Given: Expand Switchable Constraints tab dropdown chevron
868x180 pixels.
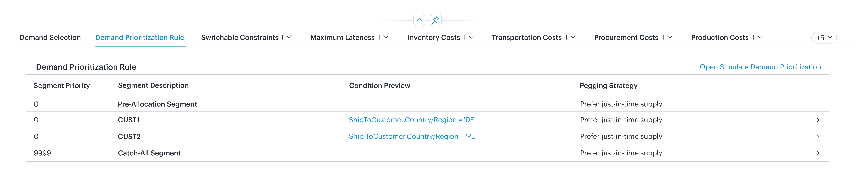Looking at the screenshot, I should tap(289, 37).
